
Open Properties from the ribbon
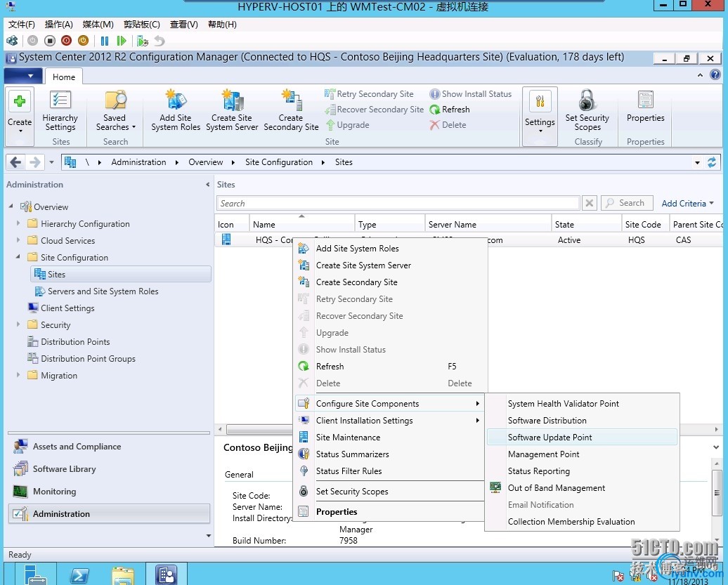(645, 106)
